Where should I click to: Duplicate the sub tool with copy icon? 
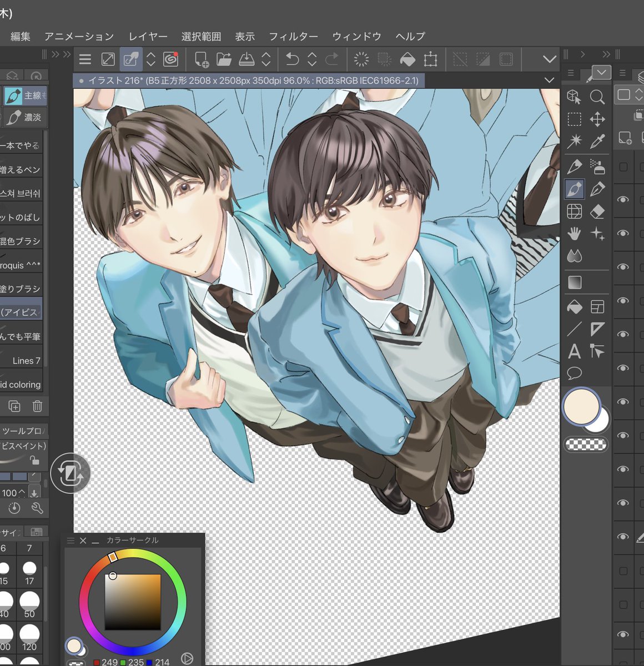[14, 406]
